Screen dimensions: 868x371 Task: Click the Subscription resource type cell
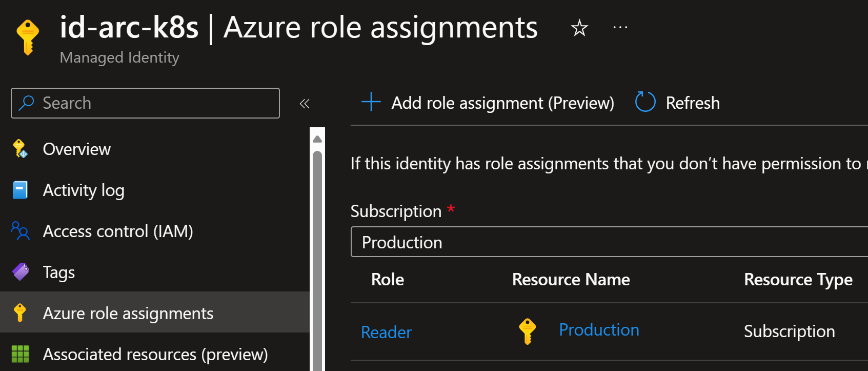789,331
